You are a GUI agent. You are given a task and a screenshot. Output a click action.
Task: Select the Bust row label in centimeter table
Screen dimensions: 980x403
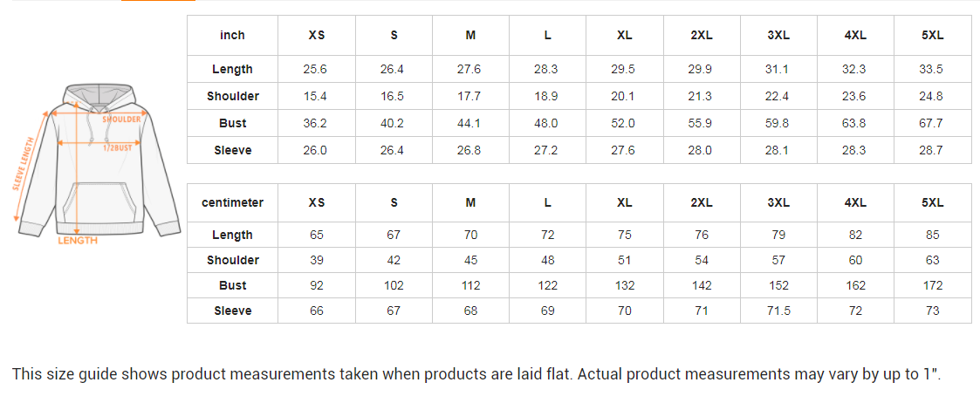pyautogui.click(x=232, y=285)
